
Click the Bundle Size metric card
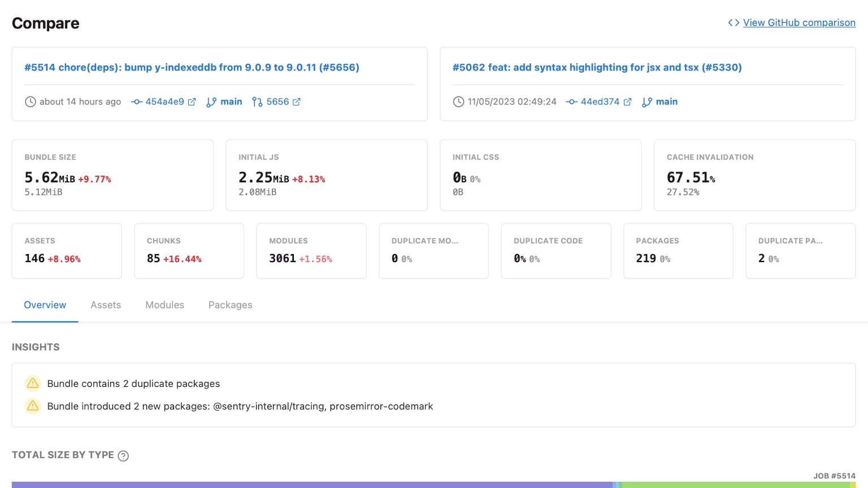point(112,175)
